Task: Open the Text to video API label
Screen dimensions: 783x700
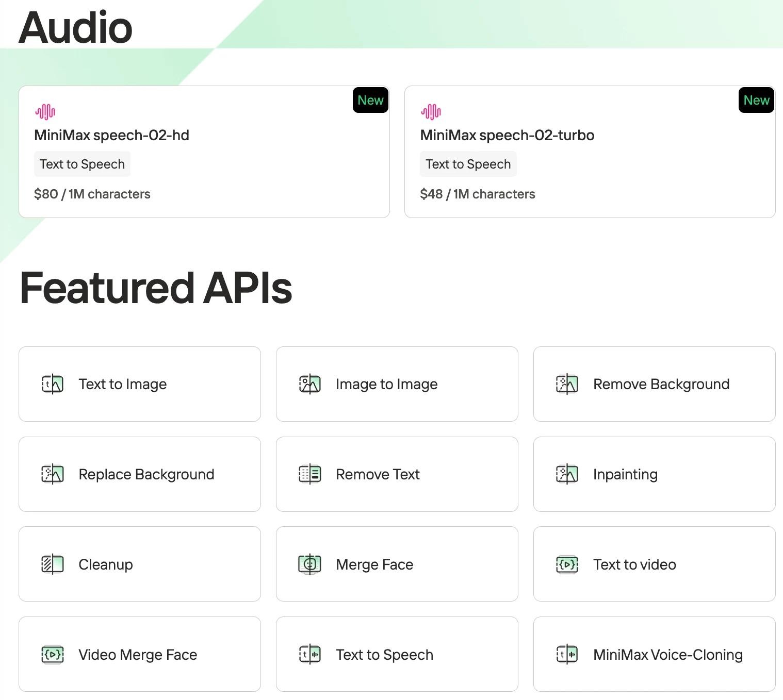Action: click(x=634, y=564)
